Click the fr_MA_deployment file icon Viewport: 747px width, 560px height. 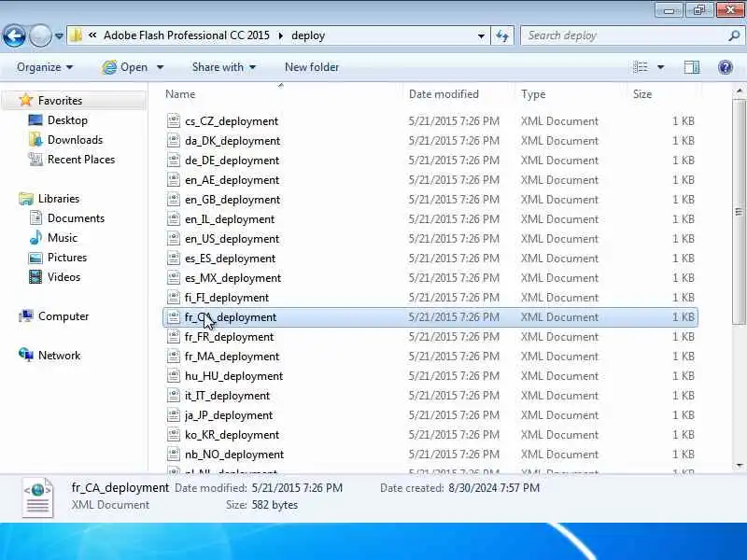click(x=174, y=356)
